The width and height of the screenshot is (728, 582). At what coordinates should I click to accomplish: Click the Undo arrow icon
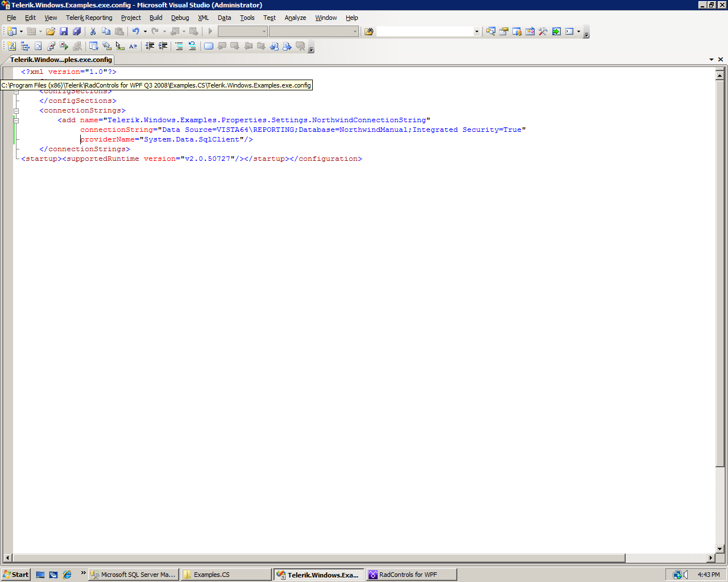[135, 31]
